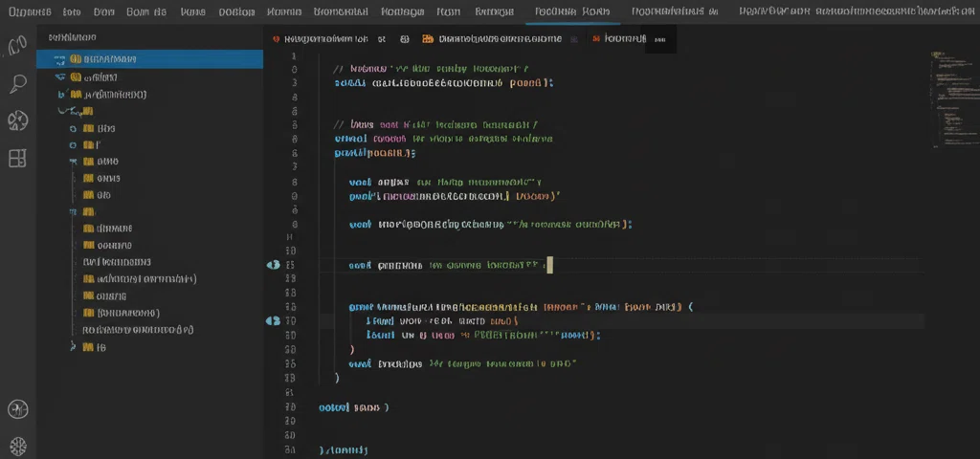Open the Search magnifier view in activity bar
980x459 pixels.
click(17, 84)
